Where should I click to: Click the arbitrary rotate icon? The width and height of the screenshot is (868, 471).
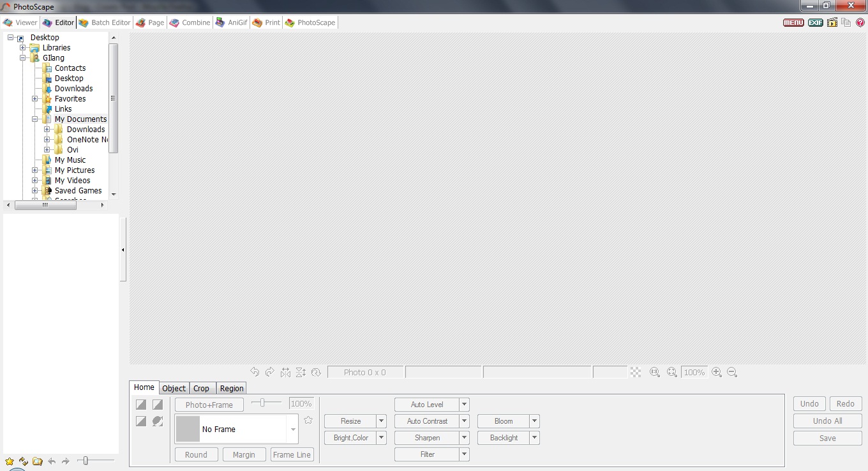pyautogui.click(x=316, y=372)
